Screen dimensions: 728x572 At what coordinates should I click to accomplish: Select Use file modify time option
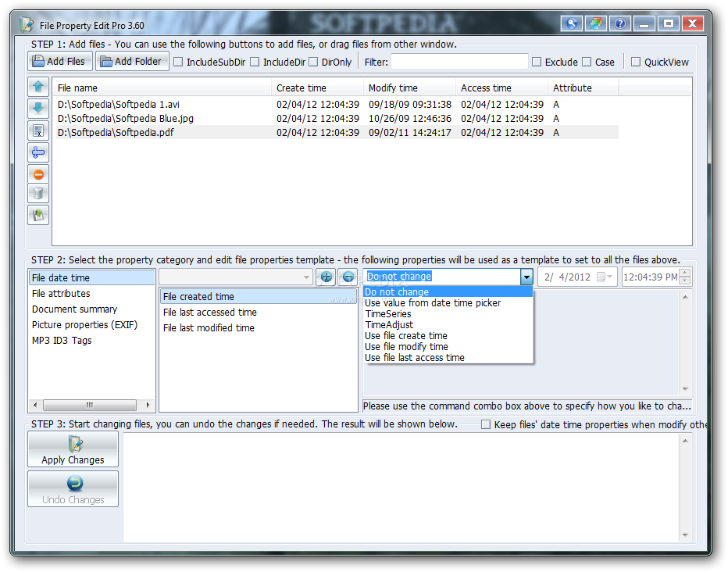coord(448,347)
